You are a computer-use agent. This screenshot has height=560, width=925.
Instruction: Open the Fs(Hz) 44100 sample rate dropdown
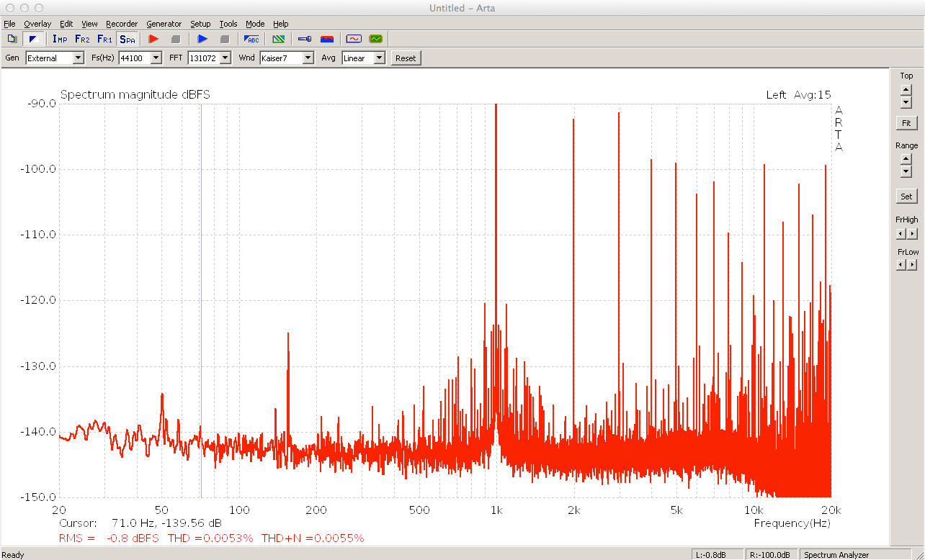(x=140, y=58)
